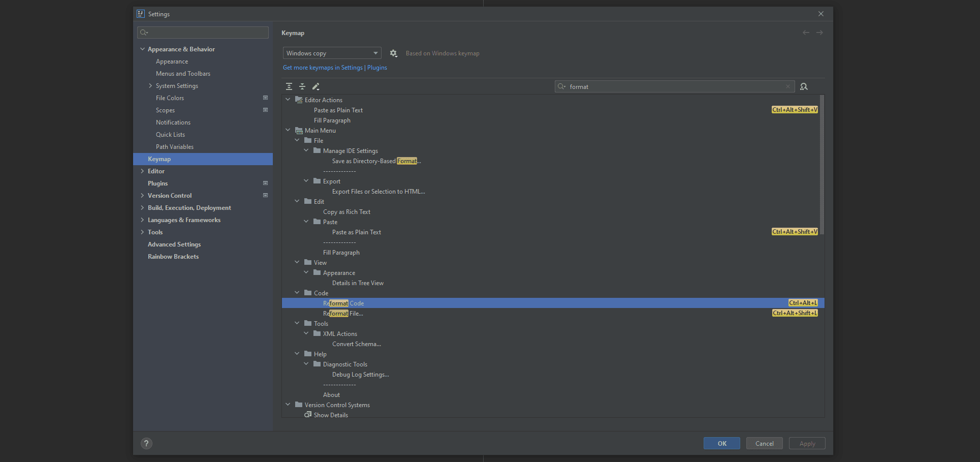Select the edit shortcut pencil icon
980x462 pixels.
point(315,86)
